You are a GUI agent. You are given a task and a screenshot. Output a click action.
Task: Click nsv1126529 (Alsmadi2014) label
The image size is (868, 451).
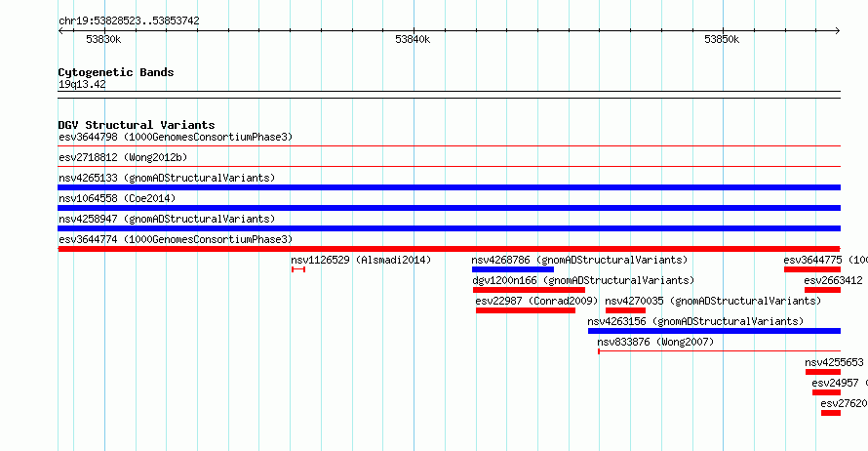361,260
